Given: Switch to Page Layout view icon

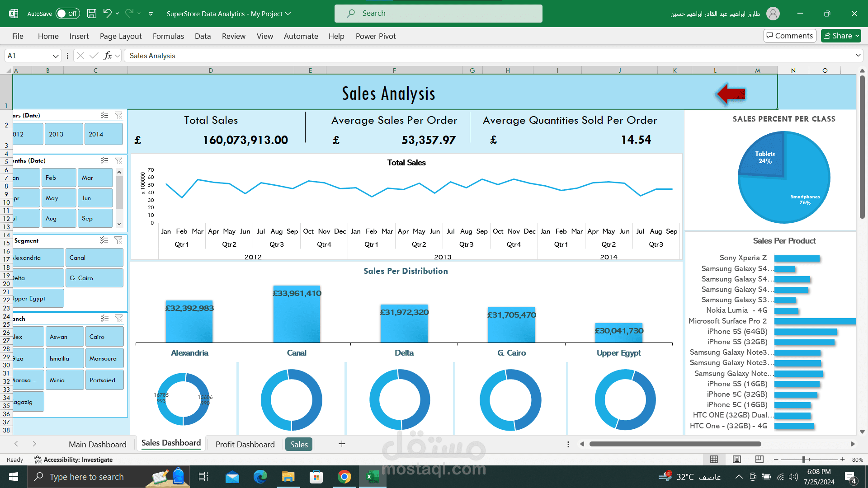Looking at the screenshot, I should point(737,460).
